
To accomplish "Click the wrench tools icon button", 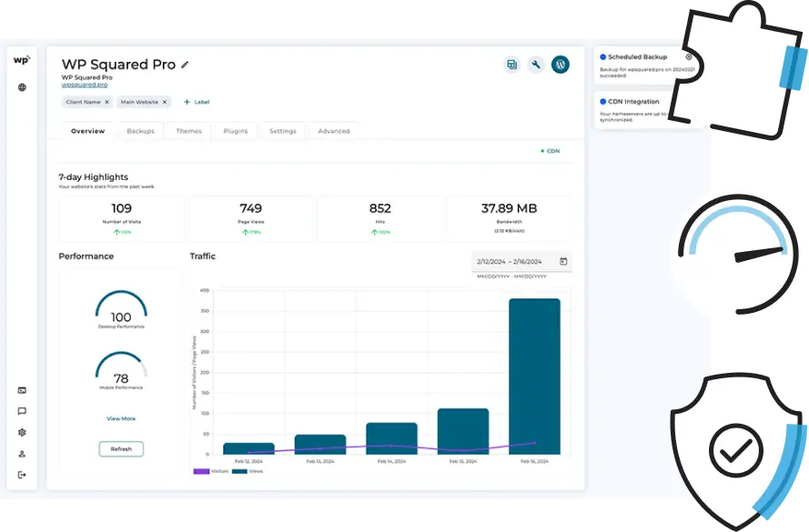I will [536, 65].
